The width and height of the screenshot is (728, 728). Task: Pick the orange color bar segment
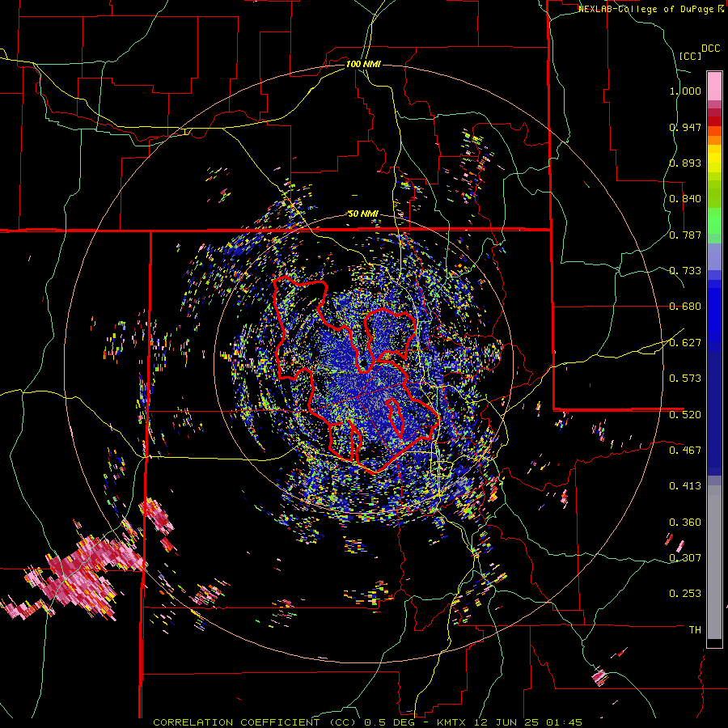pyautogui.click(x=714, y=140)
